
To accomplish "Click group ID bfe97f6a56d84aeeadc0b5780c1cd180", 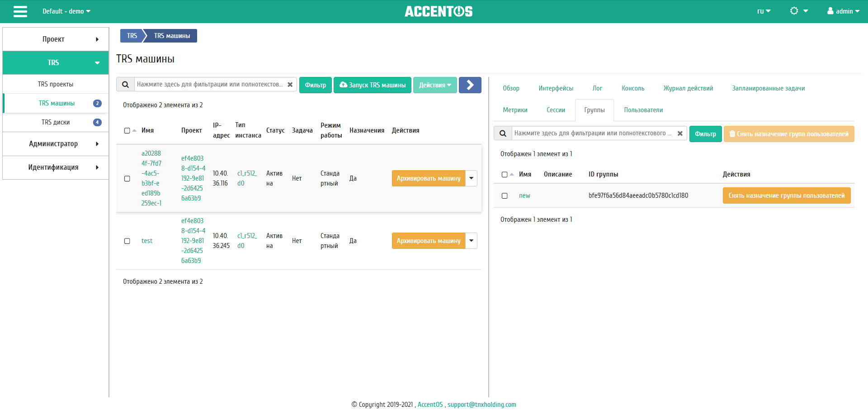I will point(638,195).
